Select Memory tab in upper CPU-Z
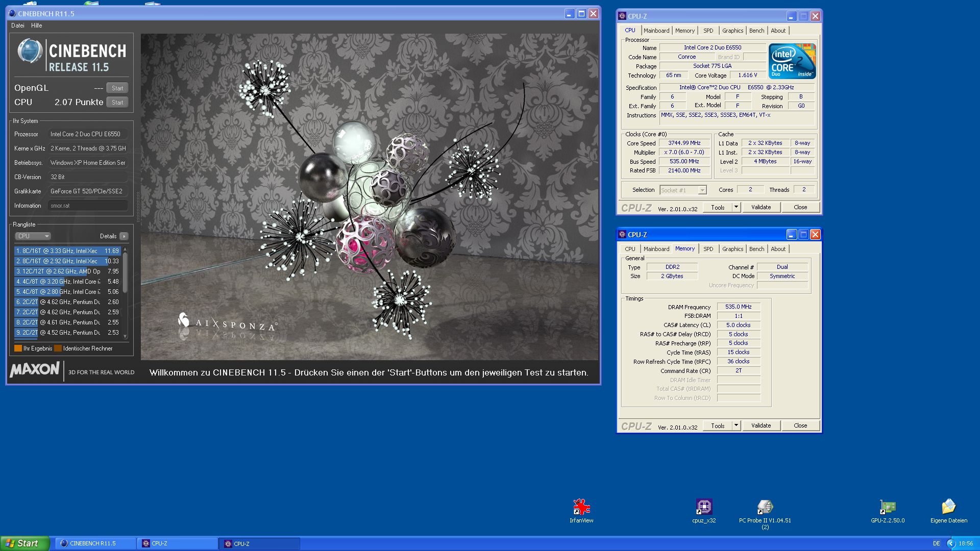Viewport: 980px width, 551px height. tap(685, 31)
